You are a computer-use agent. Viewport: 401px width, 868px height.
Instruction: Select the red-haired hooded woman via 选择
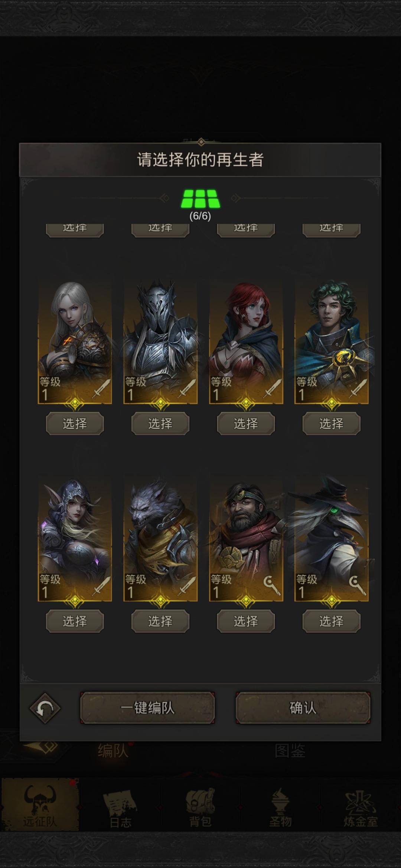pos(246,423)
